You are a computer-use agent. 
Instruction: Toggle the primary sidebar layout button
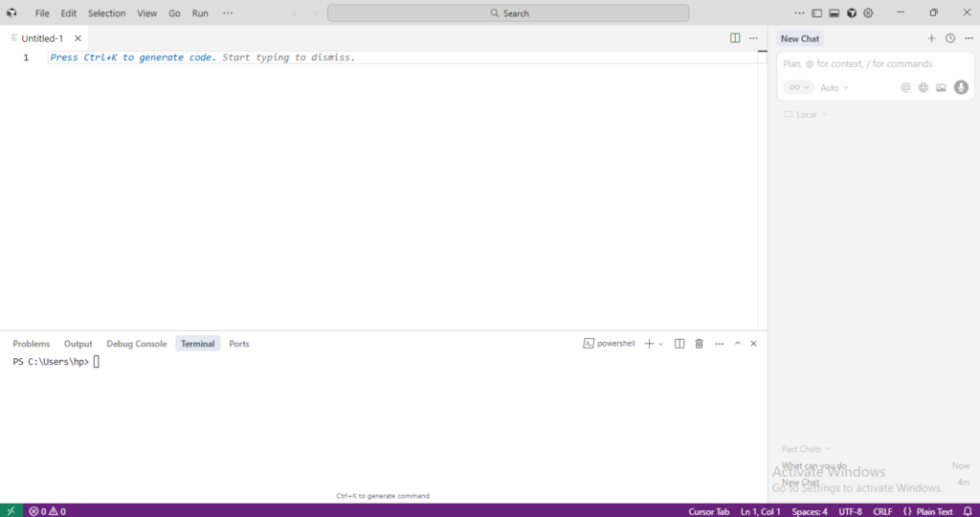point(816,13)
